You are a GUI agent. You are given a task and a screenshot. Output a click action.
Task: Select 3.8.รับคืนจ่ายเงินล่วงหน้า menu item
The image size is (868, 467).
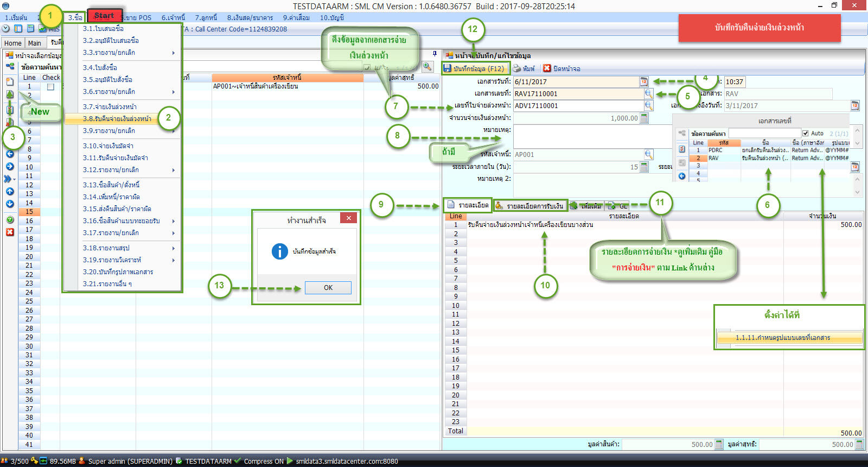pos(117,118)
